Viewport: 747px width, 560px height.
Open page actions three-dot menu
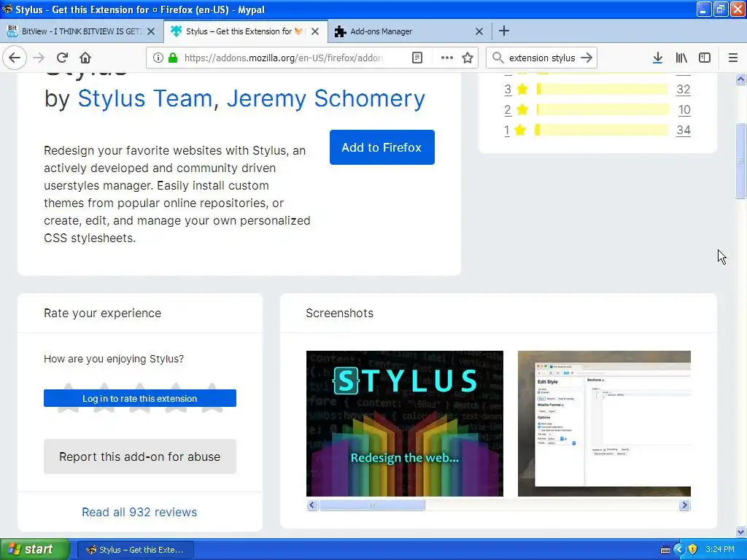pyautogui.click(x=447, y=58)
